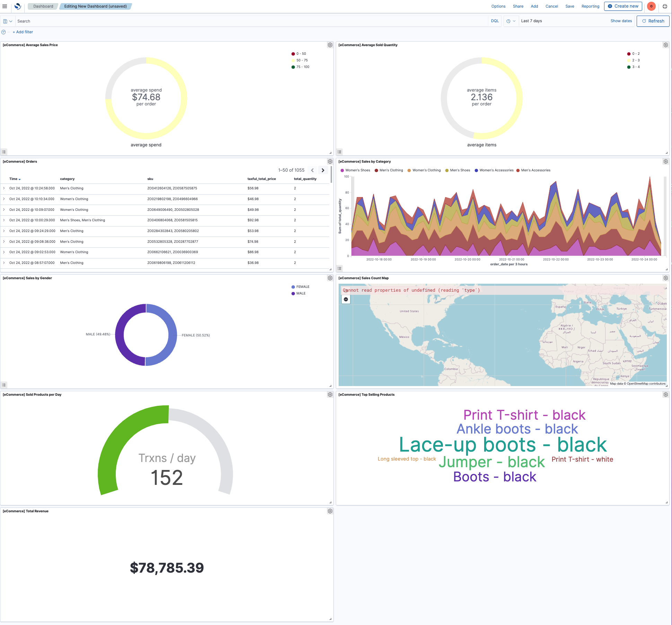
Task: Go to previous page of orders
Action: pyautogui.click(x=312, y=170)
